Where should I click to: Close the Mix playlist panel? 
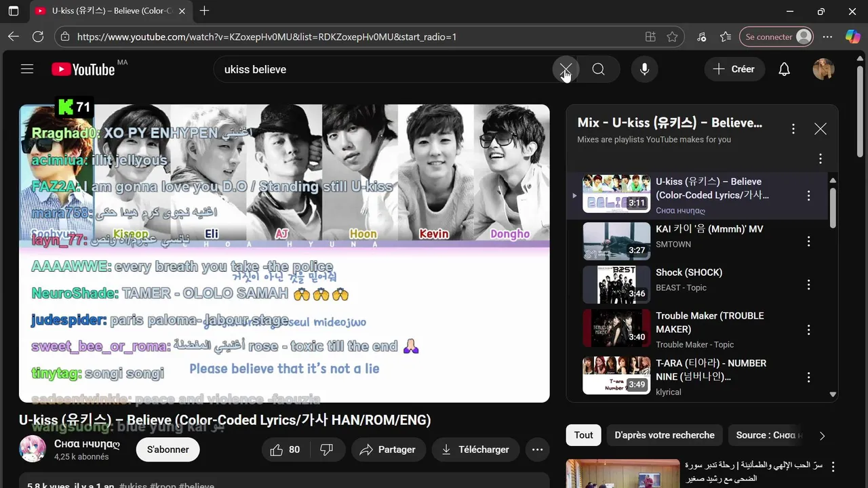(820, 129)
